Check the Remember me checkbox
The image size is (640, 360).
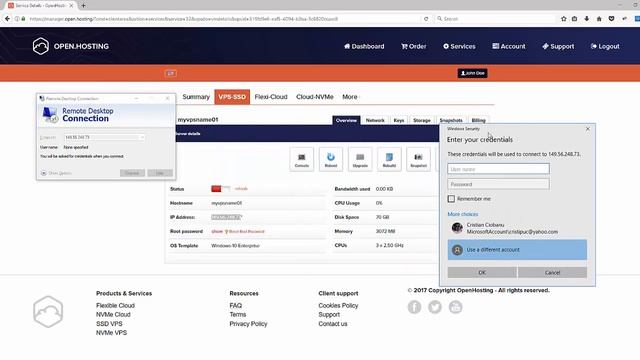tap(451, 199)
